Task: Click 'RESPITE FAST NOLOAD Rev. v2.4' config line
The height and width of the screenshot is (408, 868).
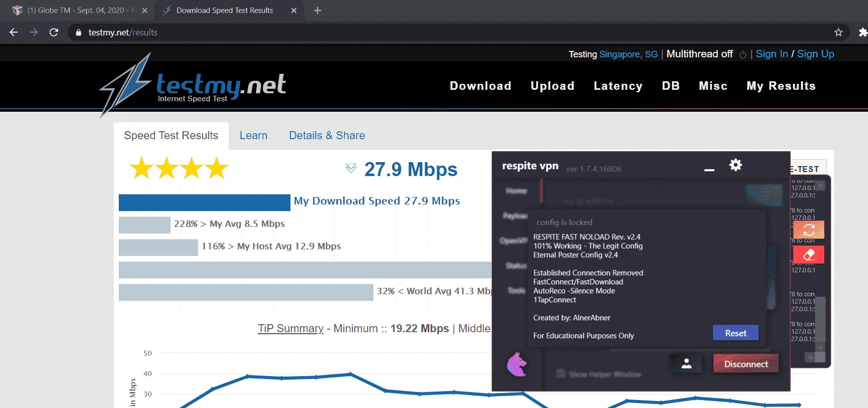Action: point(586,237)
